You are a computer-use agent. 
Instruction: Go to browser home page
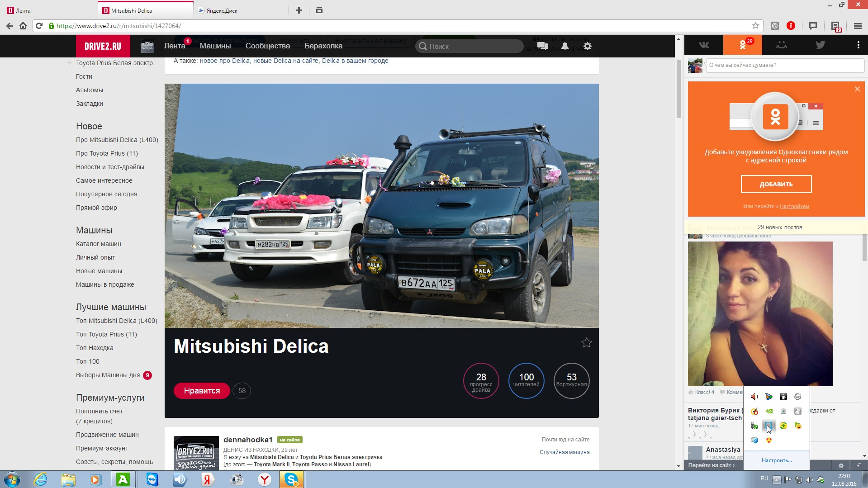(x=23, y=26)
